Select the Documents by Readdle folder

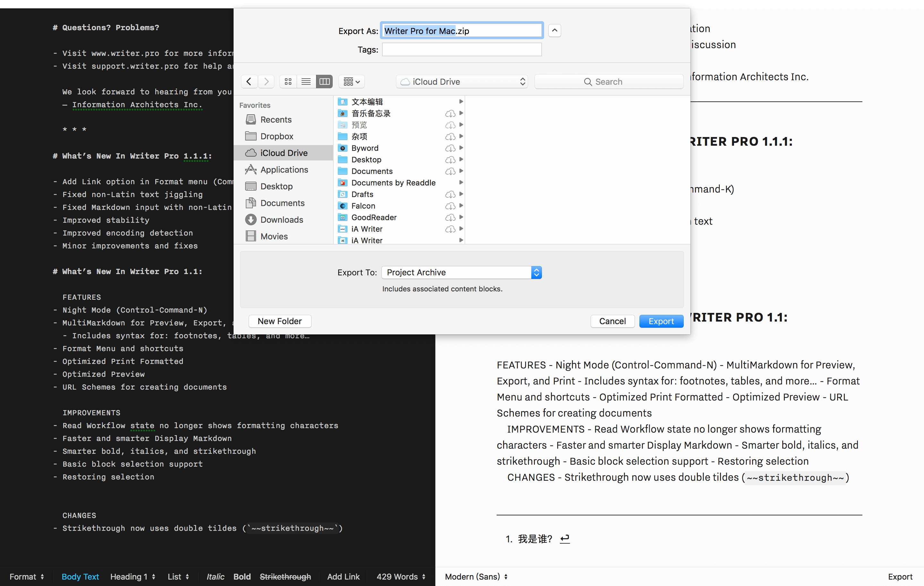pos(400,183)
